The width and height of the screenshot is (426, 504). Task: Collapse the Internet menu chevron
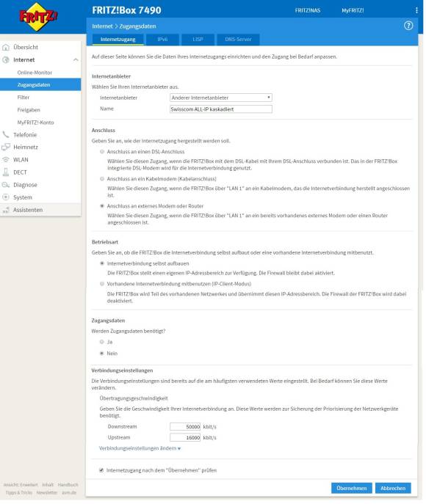coord(76,59)
